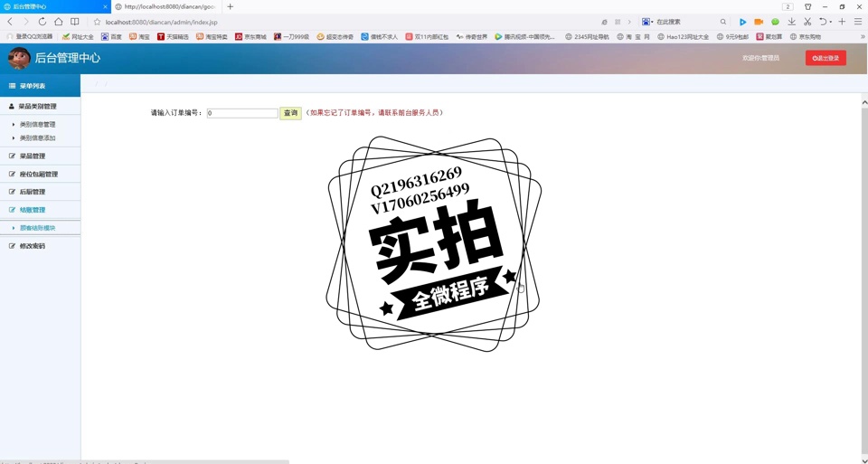The image size is (868, 464).
Task: Click the star icon to bookmark page
Action: tap(97, 22)
